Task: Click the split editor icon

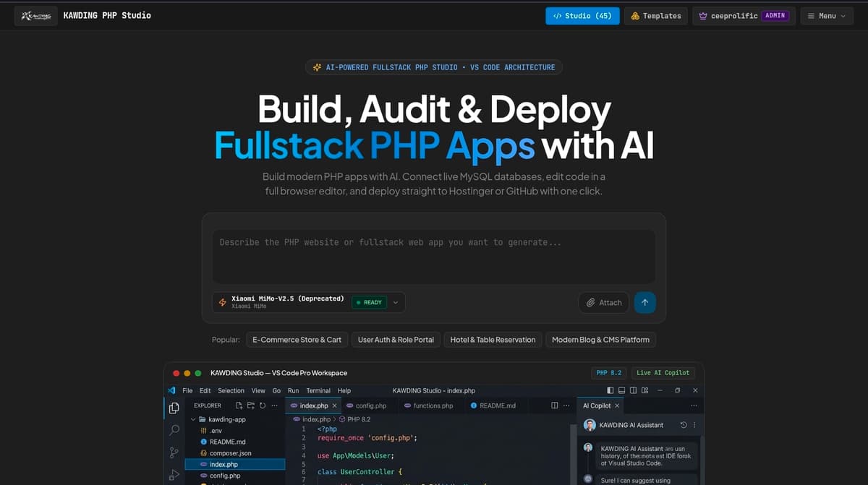Action: click(555, 405)
